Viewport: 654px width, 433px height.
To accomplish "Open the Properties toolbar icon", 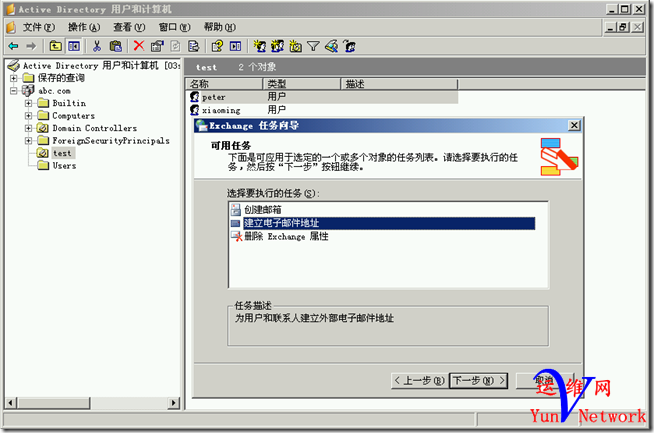I will [x=157, y=46].
